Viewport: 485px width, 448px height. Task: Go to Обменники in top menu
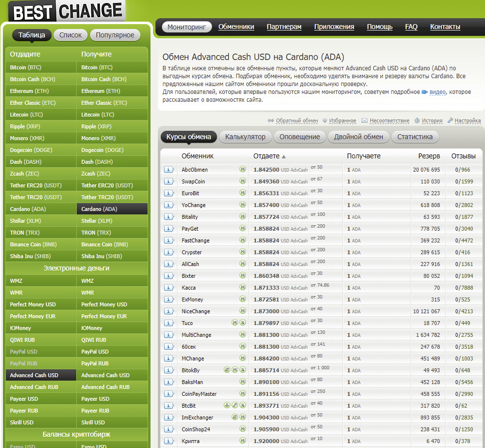(x=236, y=27)
